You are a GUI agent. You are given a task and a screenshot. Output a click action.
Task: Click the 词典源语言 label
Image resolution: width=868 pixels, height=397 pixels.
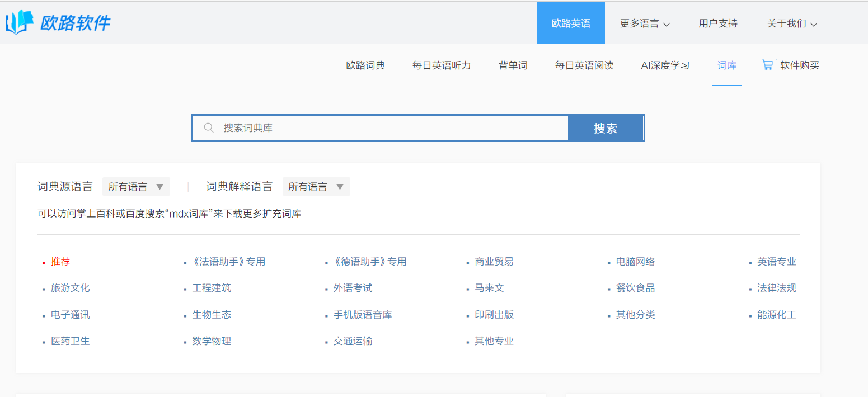tap(65, 187)
